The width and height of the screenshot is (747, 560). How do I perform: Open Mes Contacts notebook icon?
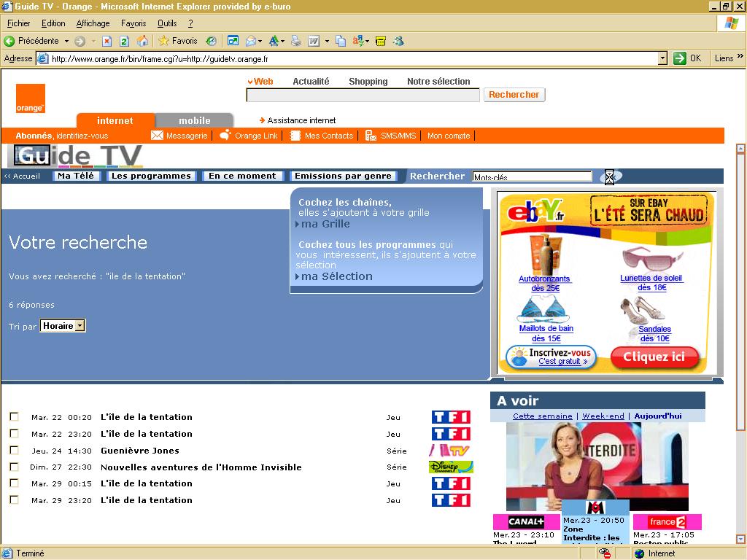pos(295,136)
